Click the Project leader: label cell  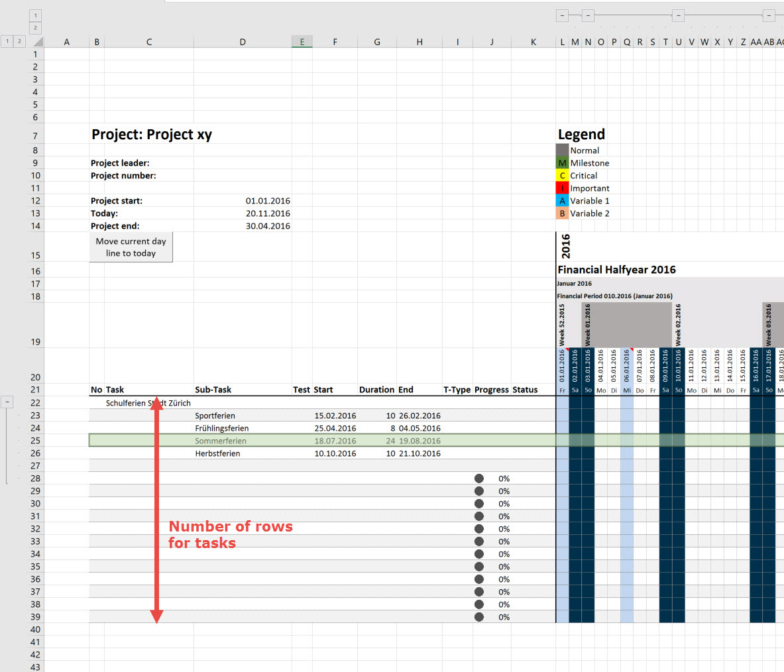[120, 163]
